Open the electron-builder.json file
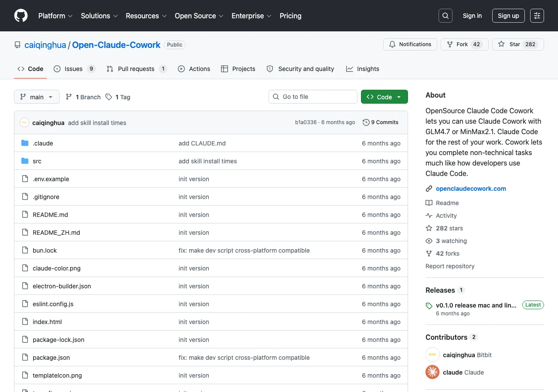 62,286
